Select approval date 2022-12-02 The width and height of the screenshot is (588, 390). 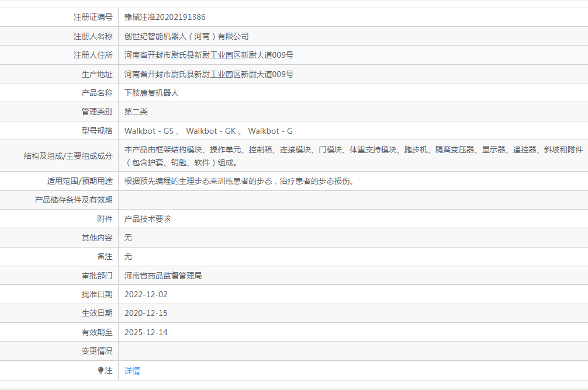[x=146, y=294]
